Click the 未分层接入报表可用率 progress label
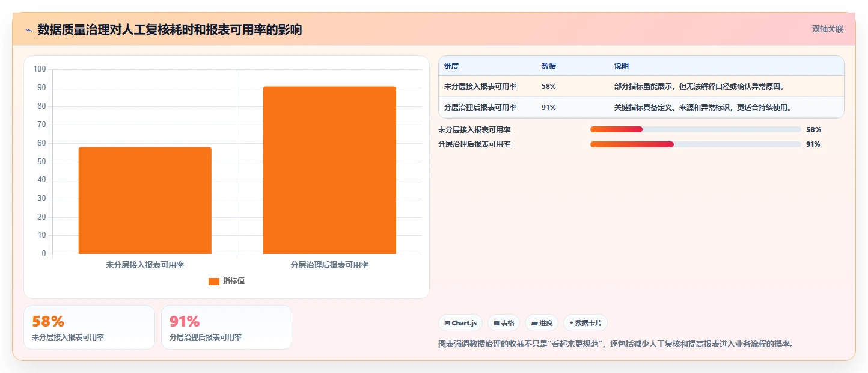This screenshot has width=868, height=373. 474,129
